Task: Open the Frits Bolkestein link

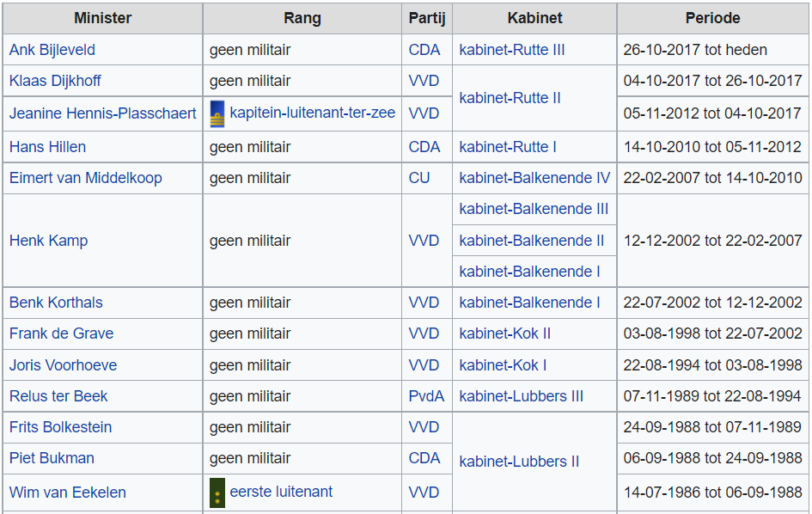Action: 60,427
